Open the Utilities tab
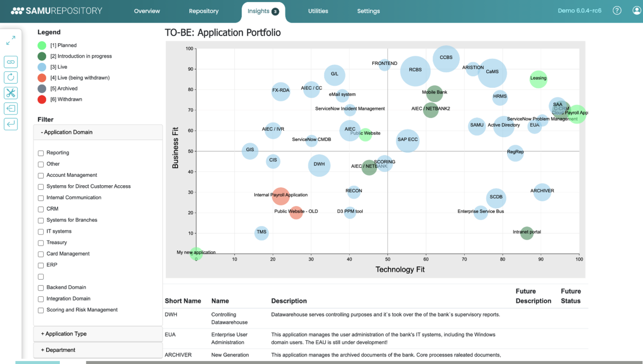Screen dimensions: 643x364 pyautogui.click(x=318, y=11)
